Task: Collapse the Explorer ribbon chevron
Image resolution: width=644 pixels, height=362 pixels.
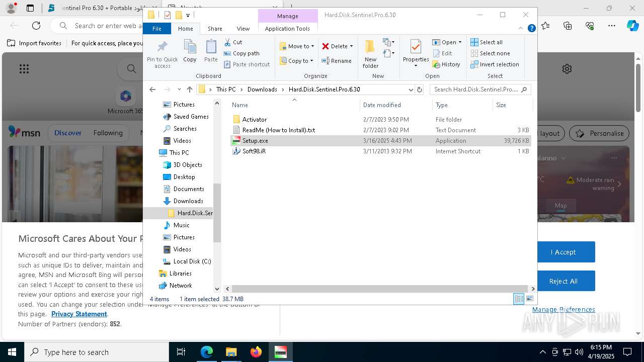Action: click(x=521, y=29)
